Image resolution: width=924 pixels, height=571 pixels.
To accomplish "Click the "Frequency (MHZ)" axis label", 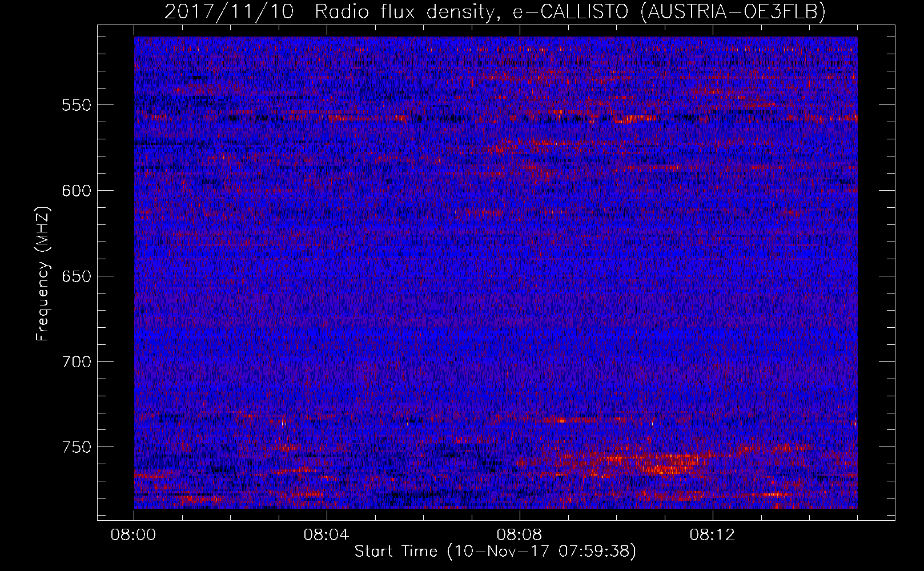I will 43,274.
